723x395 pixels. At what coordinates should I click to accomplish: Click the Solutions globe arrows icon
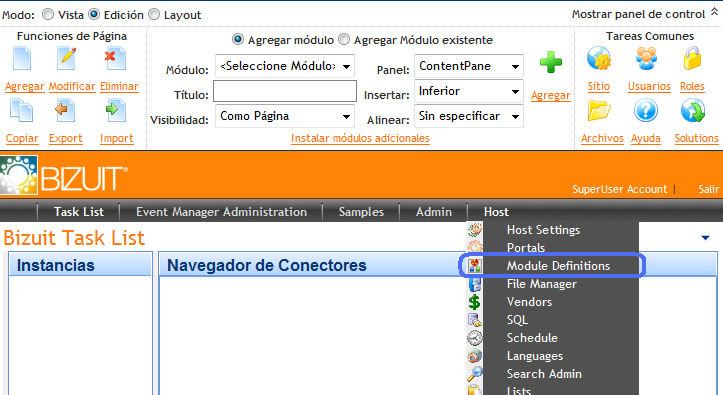(693, 111)
